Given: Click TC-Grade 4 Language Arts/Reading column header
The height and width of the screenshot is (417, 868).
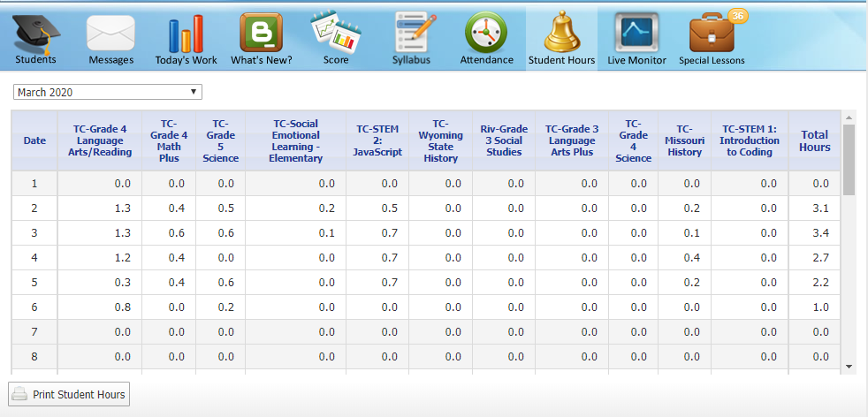Looking at the screenshot, I should (x=100, y=140).
